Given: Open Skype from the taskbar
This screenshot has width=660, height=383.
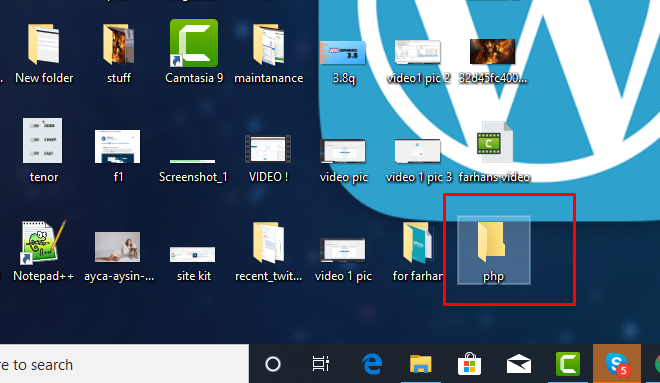Looking at the screenshot, I should click(x=617, y=364).
